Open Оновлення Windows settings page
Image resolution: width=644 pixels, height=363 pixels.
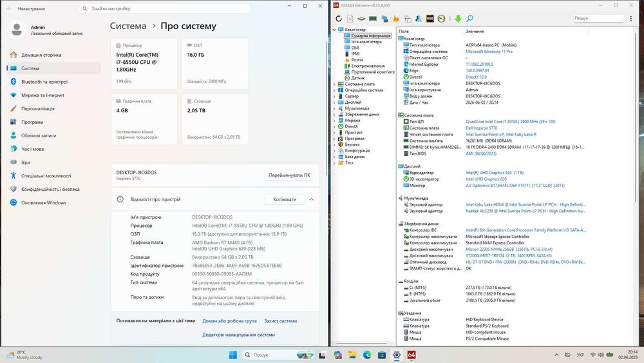tap(53, 202)
